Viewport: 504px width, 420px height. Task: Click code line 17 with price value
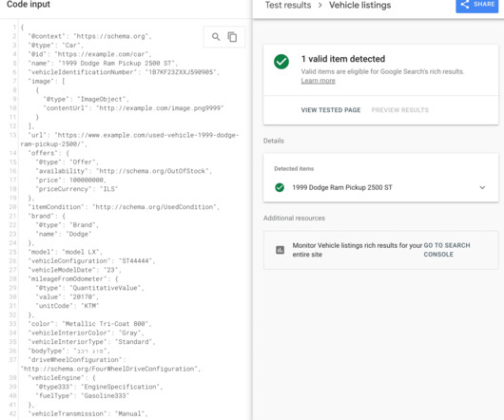(70, 181)
